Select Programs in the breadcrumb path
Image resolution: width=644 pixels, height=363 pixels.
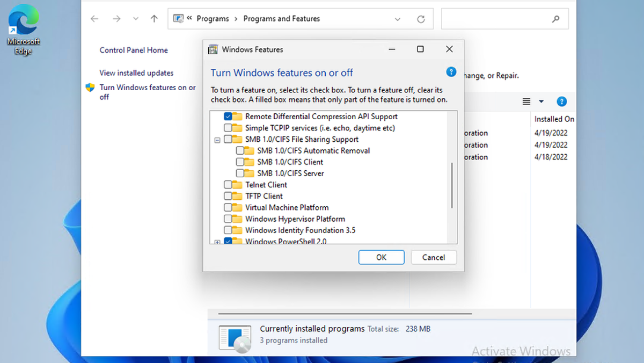[x=213, y=19]
